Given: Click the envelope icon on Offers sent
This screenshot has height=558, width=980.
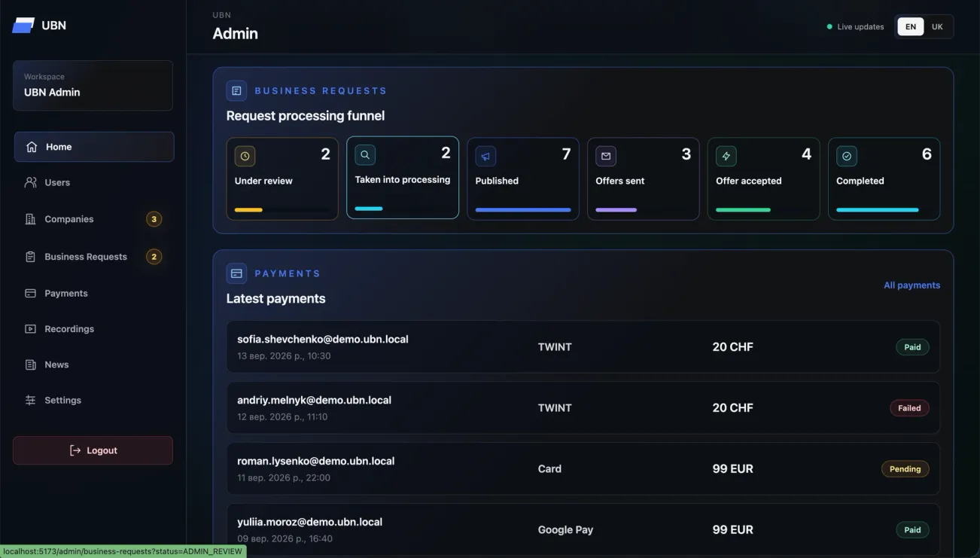Looking at the screenshot, I should coord(606,156).
